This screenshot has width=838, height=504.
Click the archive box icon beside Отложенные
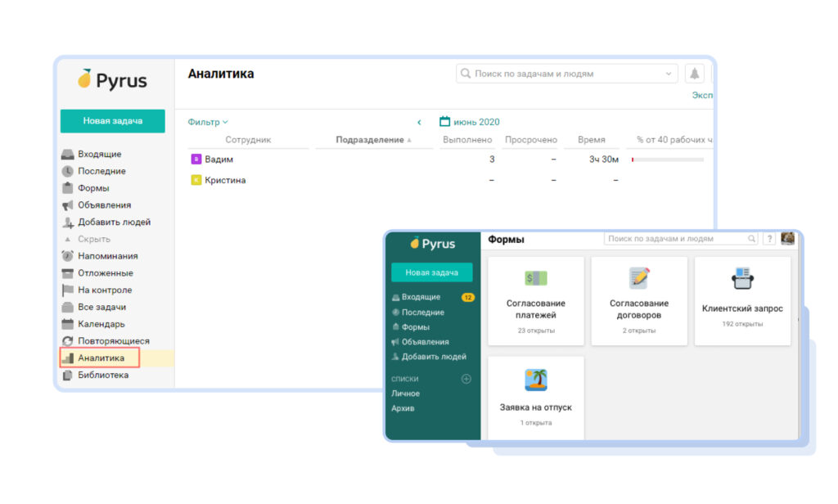coord(67,273)
